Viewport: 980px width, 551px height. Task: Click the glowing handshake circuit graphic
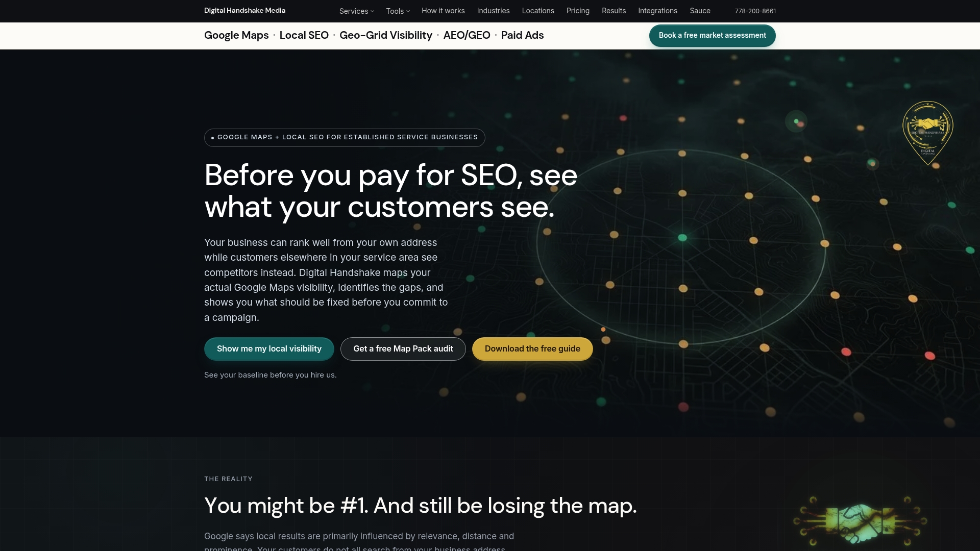[860, 521]
